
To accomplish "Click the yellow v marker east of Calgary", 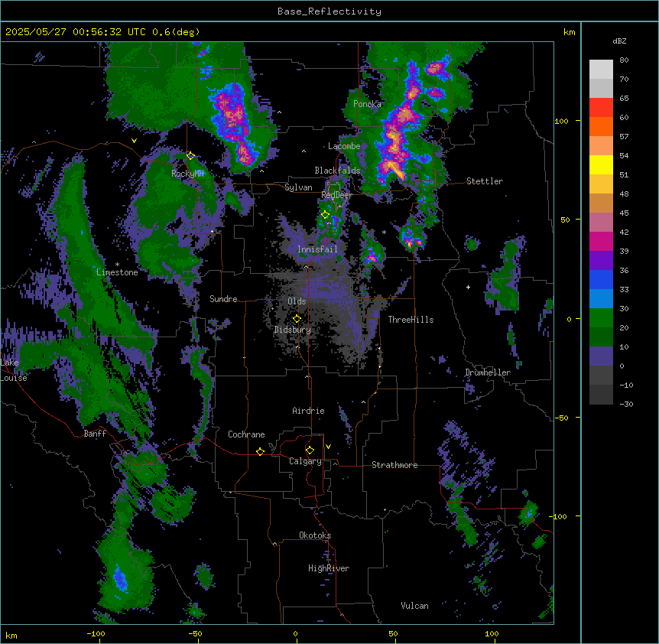I will pos(328,447).
